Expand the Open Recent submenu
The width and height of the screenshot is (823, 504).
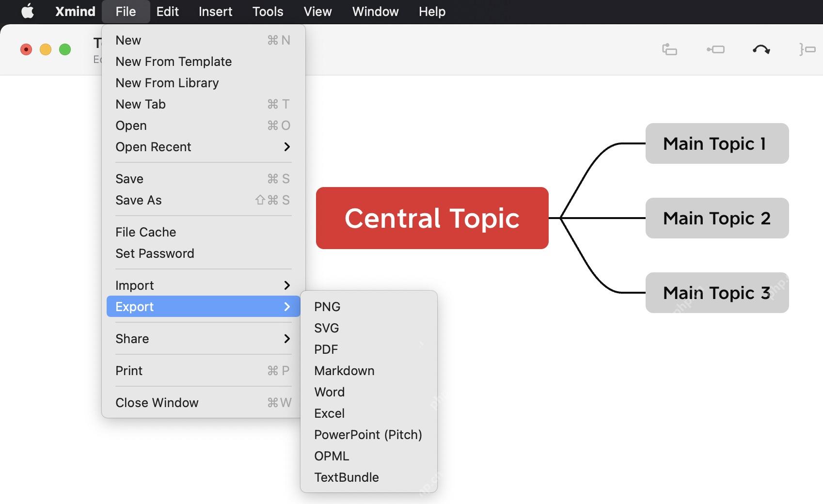pos(204,147)
